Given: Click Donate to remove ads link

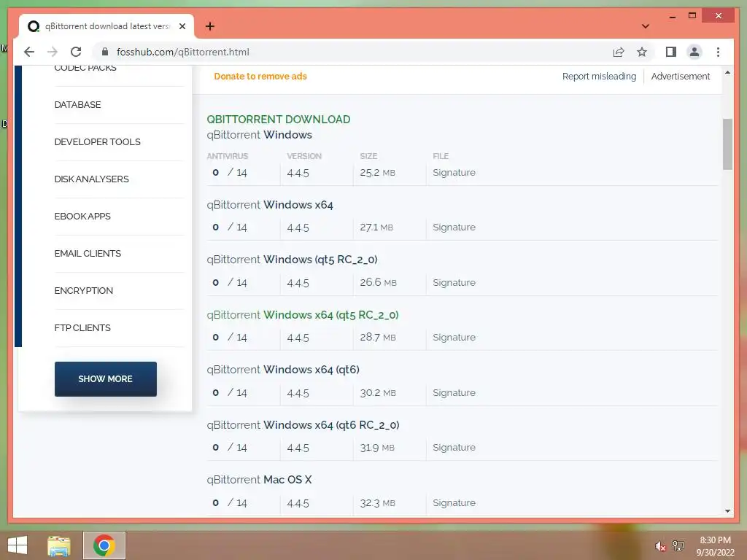Looking at the screenshot, I should pyautogui.click(x=260, y=76).
